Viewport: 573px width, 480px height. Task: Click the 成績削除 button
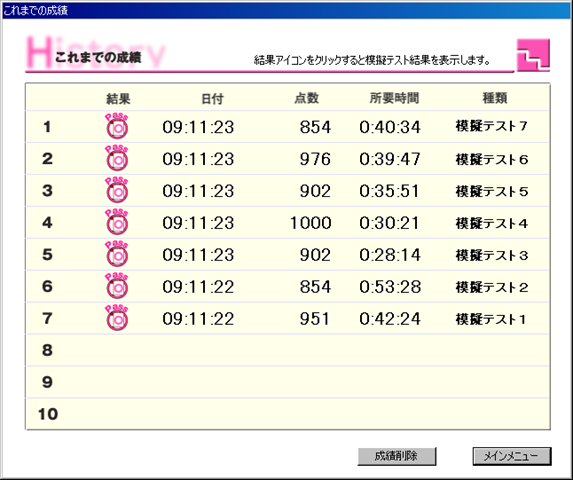click(396, 456)
